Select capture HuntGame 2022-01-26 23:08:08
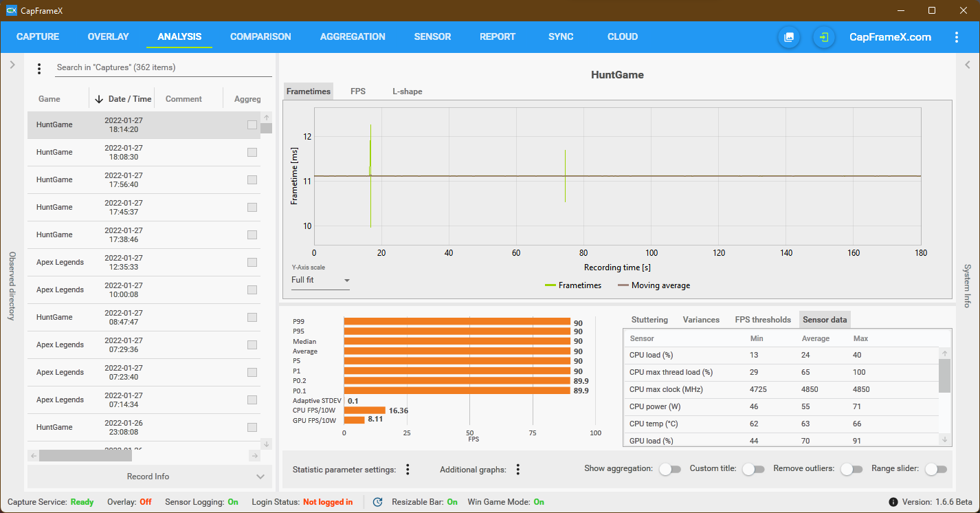The height and width of the screenshot is (513, 980). 144,428
